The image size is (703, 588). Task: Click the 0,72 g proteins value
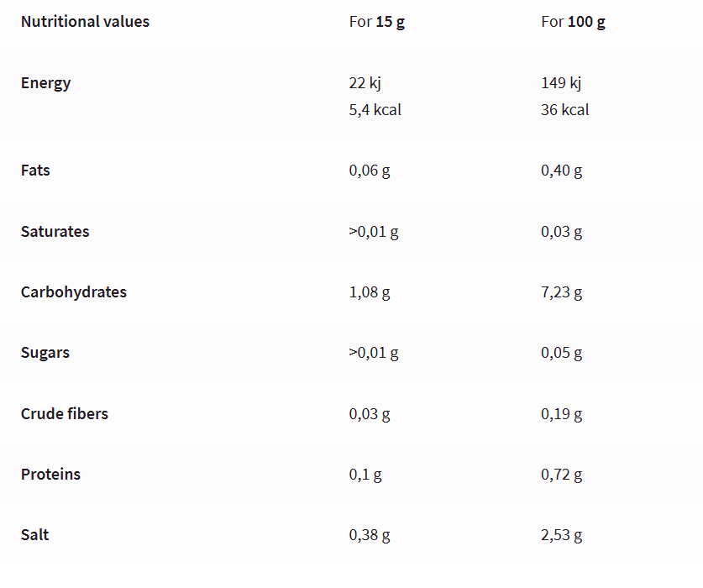pyautogui.click(x=561, y=475)
